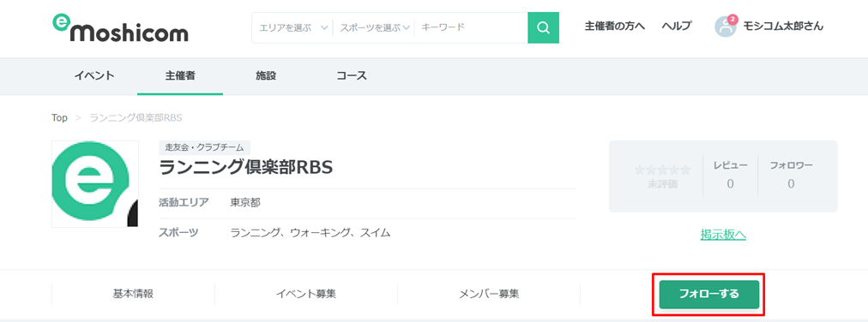Click the Running Club RBS organizer logo image
The width and height of the screenshot is (868, 322).
click(95, 184)
